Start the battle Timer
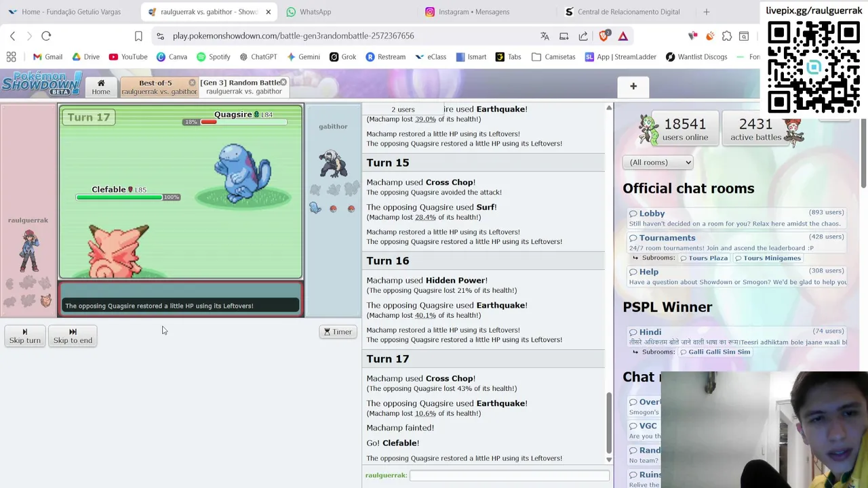Screen dimensions: 868x488 [x=338, y=331]
